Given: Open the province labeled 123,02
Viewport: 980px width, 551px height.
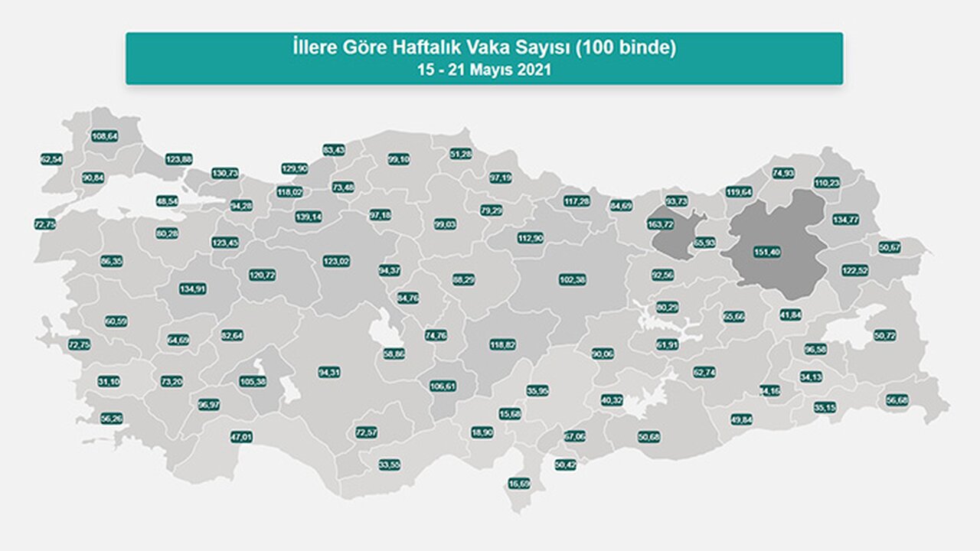Looking at the screenshot, I should click(x=335, y=261).
